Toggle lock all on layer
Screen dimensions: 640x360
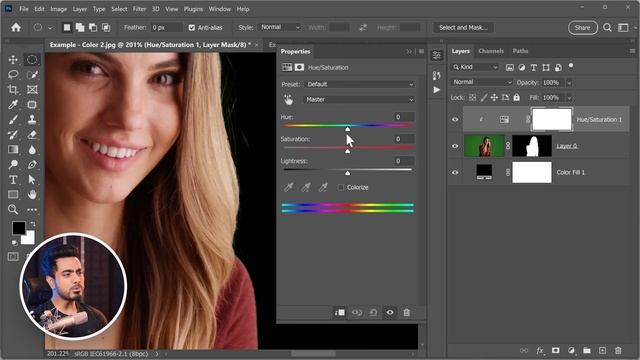point(517,98)
